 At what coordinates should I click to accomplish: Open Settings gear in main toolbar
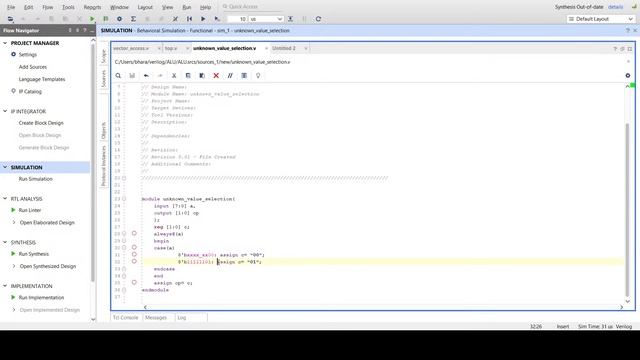pos(119,19)
